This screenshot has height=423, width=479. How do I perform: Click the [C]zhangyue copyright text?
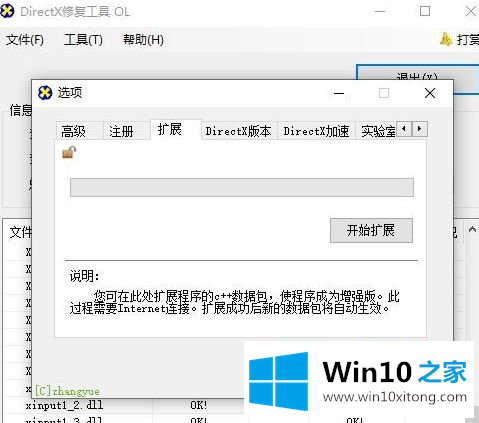[67, 391]
